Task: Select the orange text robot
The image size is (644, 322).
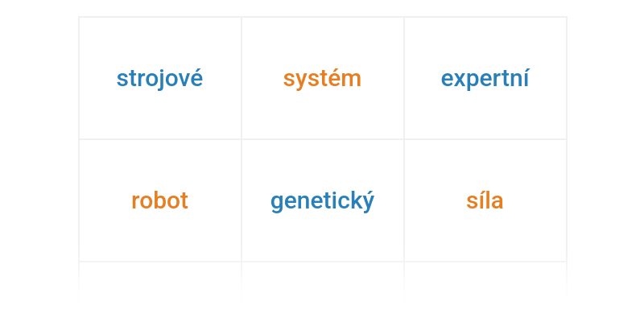Action: pos(159,200)
